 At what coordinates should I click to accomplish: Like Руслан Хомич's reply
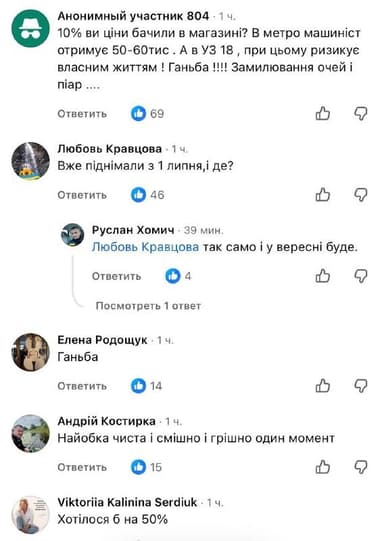pos(323,276)
